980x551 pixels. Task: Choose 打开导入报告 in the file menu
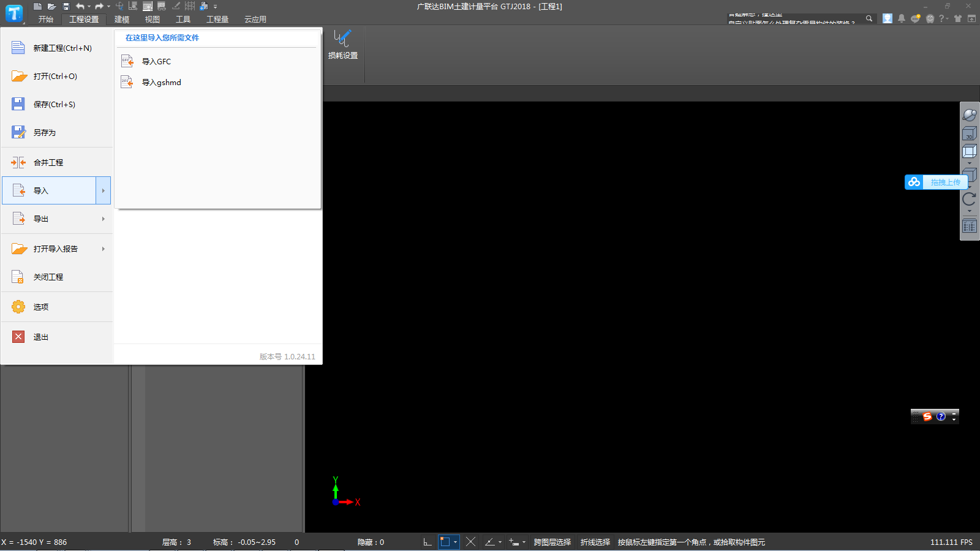(49, 249)
